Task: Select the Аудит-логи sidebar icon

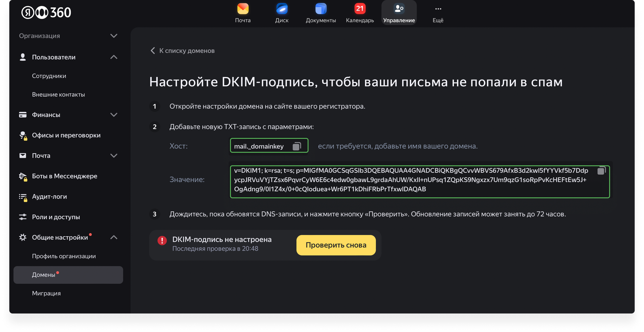Action: pos(22,197)
